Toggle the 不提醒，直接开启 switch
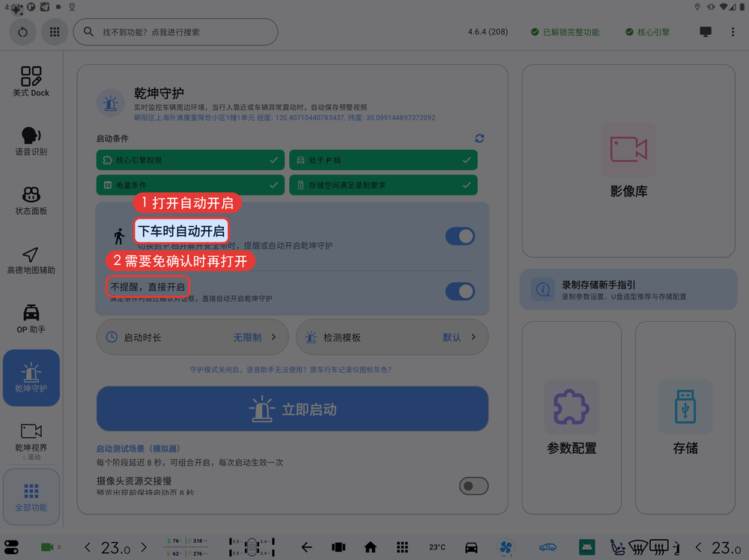Image resolution: width=749 pixels, height=560 pixels. point(460,291)
